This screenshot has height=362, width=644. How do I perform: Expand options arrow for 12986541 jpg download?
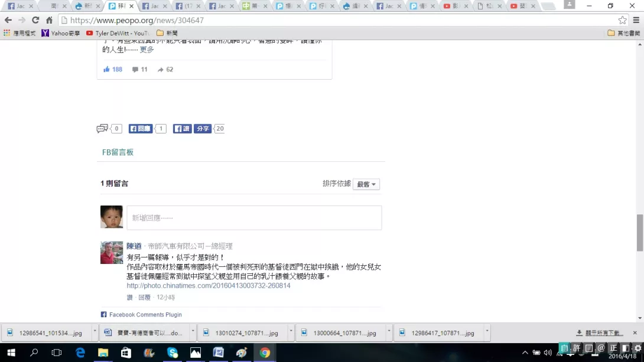(x=95, y=332)
